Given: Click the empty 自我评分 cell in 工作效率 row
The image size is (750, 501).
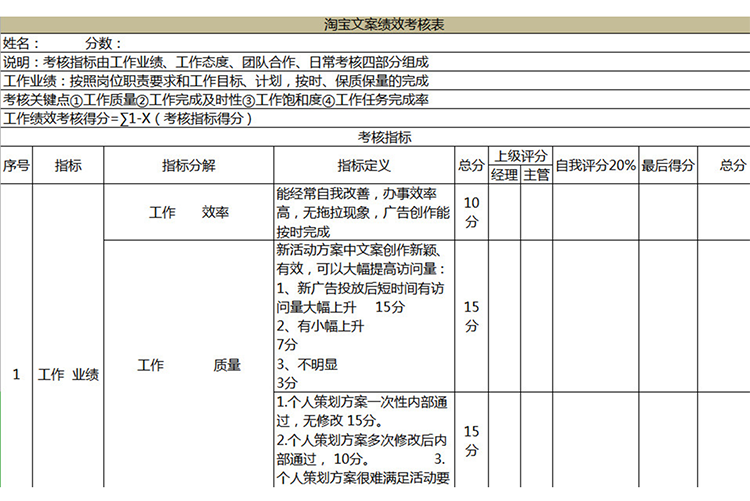Looking at the screenshot, I should coord(596,212).
